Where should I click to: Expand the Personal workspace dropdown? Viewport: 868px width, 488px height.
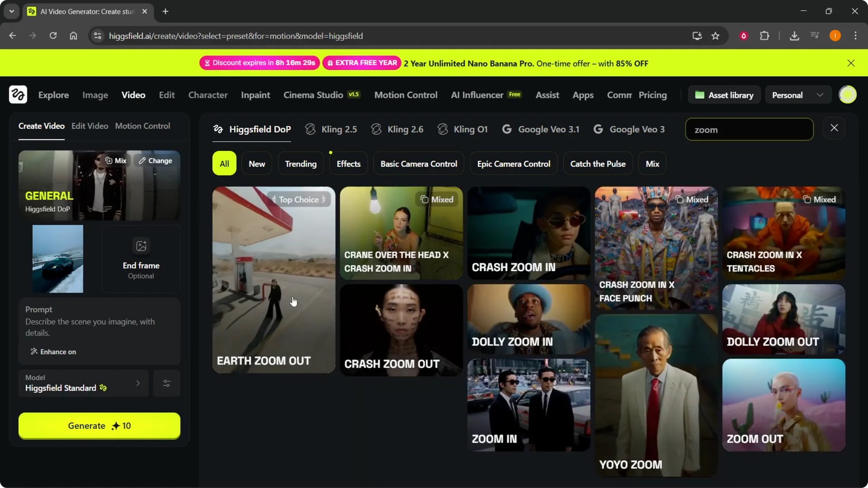[798, 95]
